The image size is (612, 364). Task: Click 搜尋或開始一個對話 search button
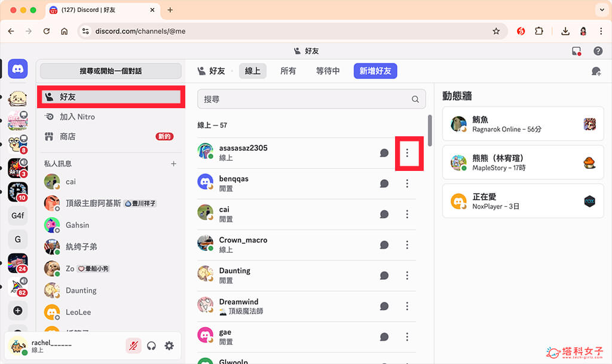[111, 71]
